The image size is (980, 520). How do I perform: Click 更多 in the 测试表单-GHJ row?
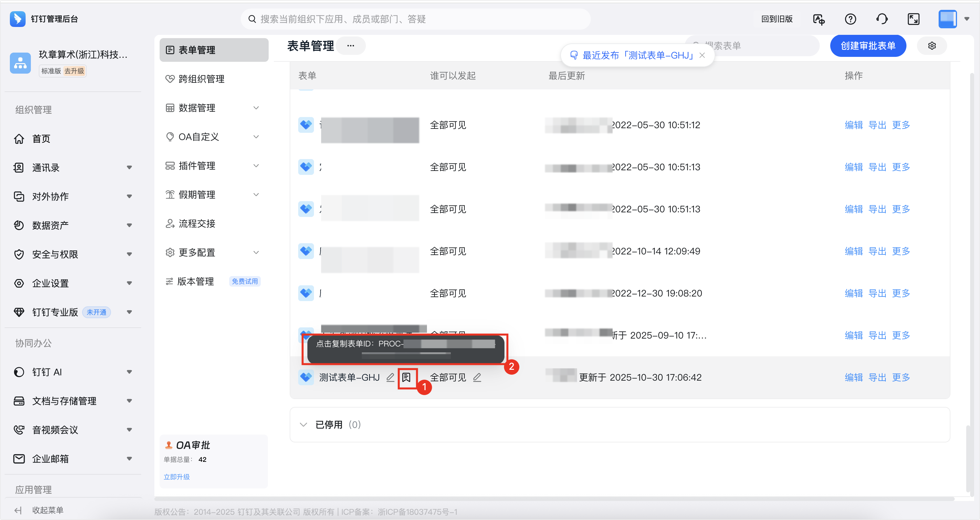[901, 377]
